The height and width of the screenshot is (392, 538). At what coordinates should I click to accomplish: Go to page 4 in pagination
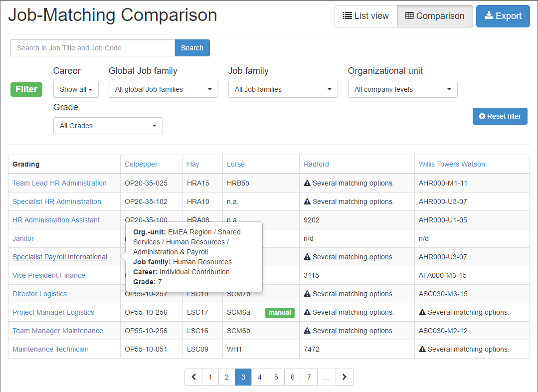[x=260, y=377]
